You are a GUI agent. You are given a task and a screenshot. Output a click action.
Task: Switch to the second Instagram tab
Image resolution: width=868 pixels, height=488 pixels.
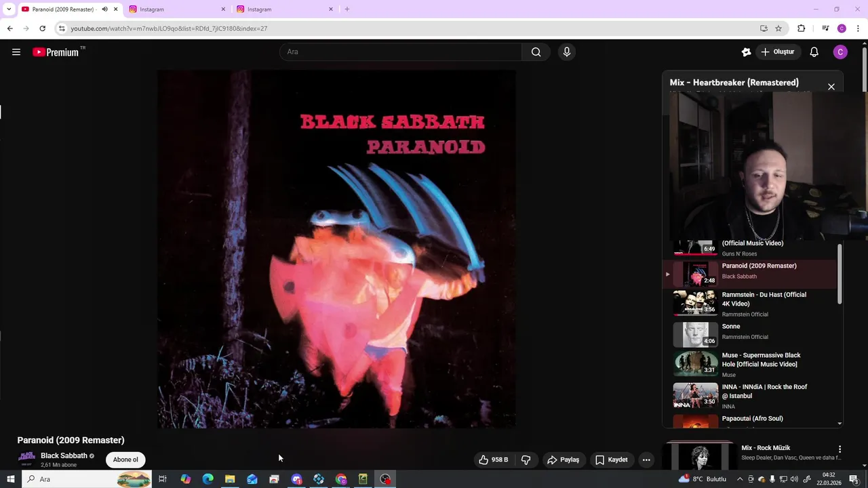click(285, 9)
